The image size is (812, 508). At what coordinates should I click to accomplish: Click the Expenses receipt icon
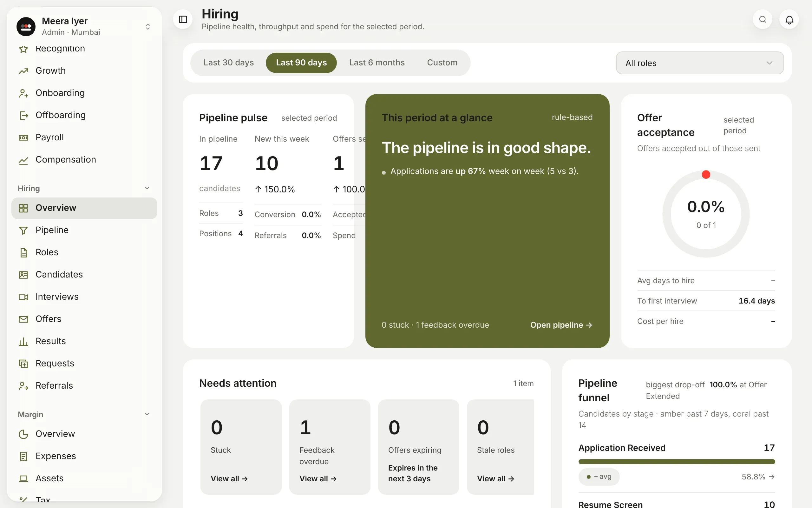(23, 456)
